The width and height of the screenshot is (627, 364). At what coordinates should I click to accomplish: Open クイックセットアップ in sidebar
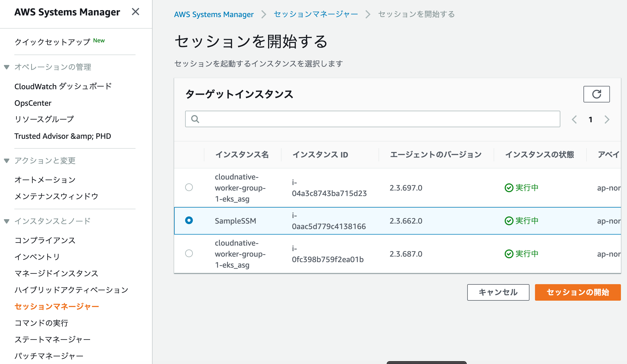click(52, 42)
